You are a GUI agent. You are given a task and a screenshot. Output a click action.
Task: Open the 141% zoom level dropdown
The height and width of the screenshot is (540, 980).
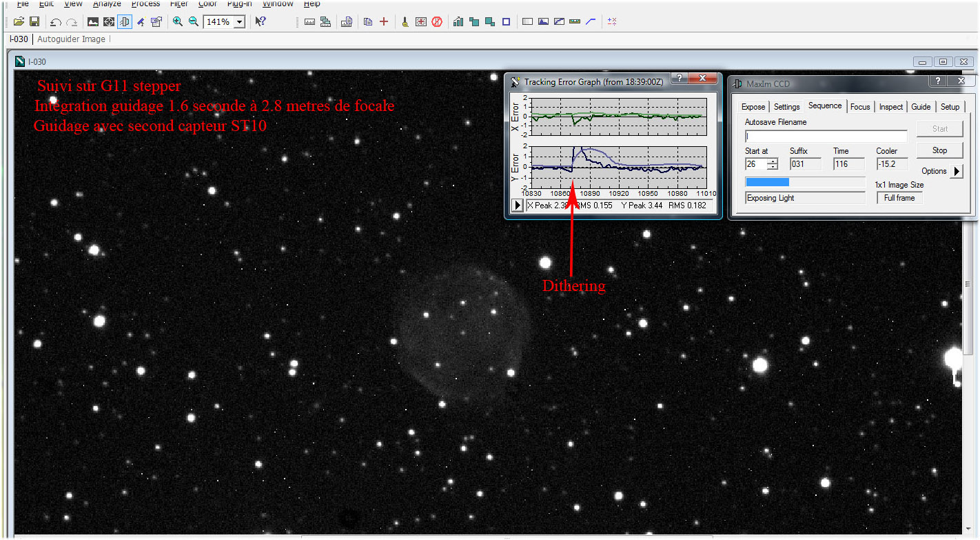[x=239, y=22]
